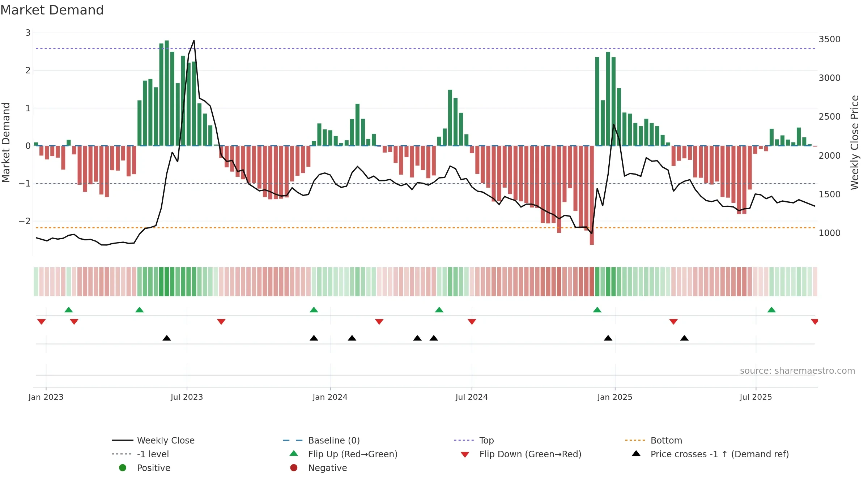Select the Flip Up marker after July 2025

pyautogui.click(x=771, y=310)
